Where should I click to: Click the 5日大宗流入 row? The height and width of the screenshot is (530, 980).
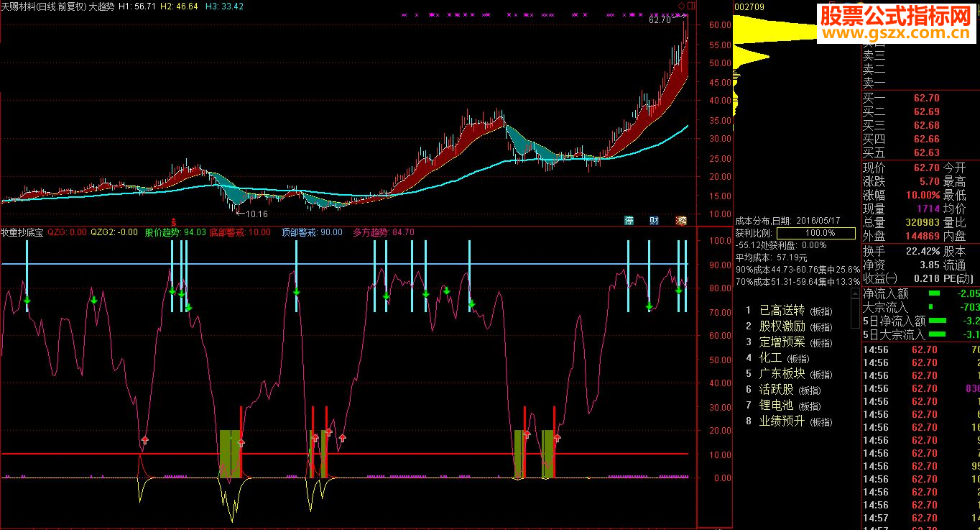coord(921,334)
